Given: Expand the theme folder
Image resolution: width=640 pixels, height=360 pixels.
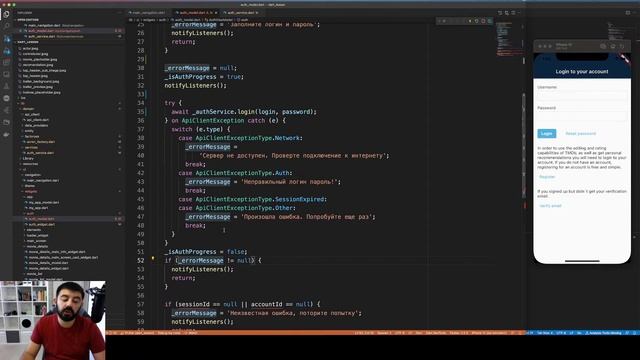Looking at the screenshot, I should pos(29,186).
